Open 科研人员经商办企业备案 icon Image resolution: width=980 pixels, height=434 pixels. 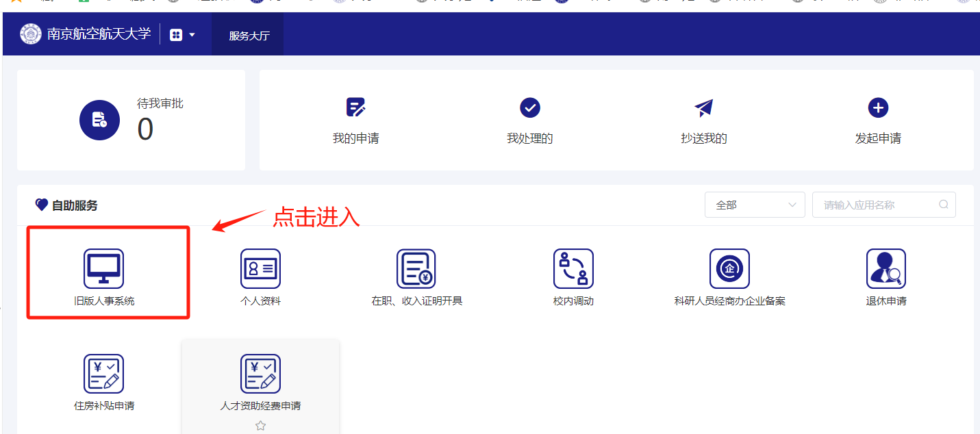[x=729, y=268]
